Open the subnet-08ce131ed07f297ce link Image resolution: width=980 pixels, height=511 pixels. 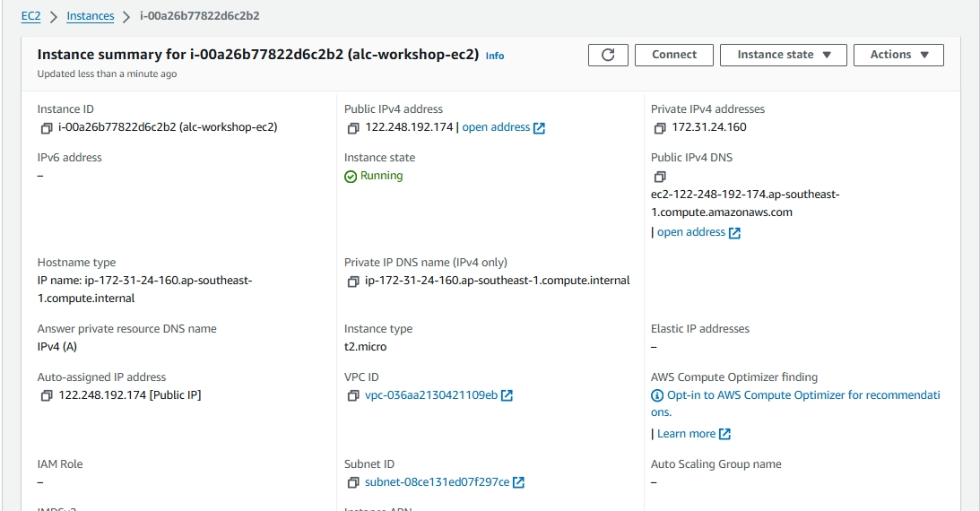437,482
